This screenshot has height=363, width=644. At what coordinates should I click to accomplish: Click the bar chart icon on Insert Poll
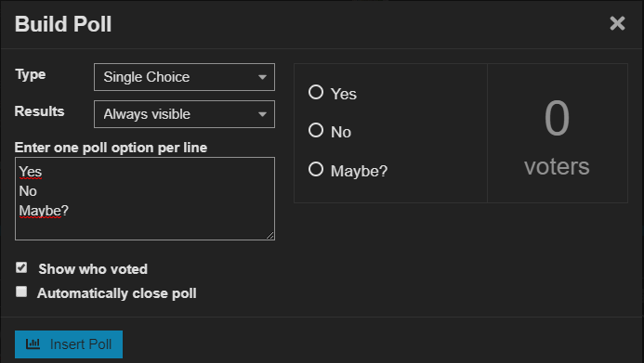(33, 344)
